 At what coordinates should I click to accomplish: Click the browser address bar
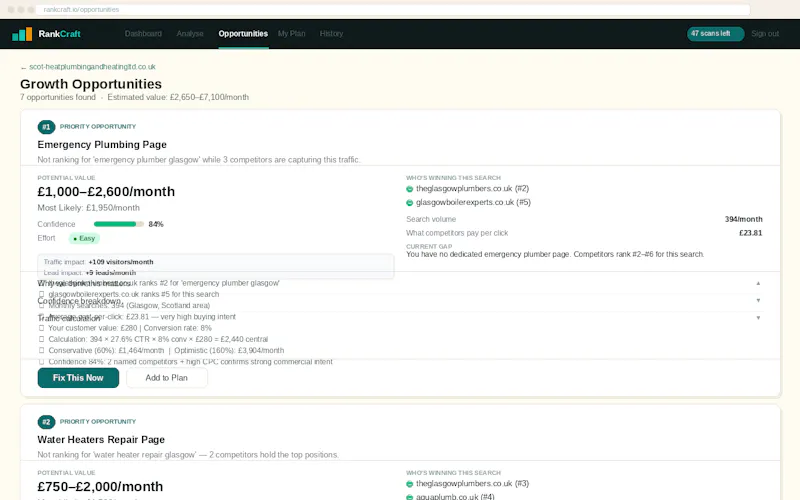393,10
